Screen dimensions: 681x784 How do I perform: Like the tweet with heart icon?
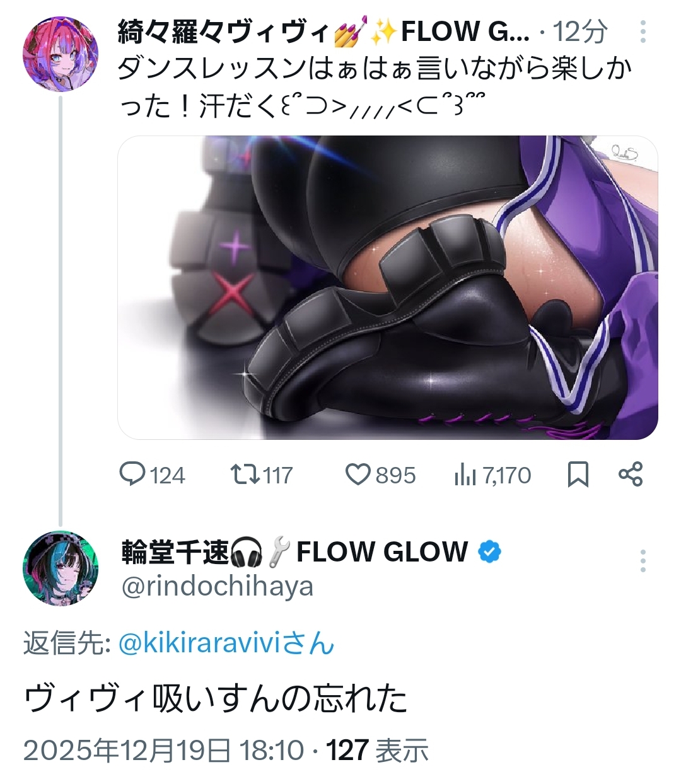(358, 474)
